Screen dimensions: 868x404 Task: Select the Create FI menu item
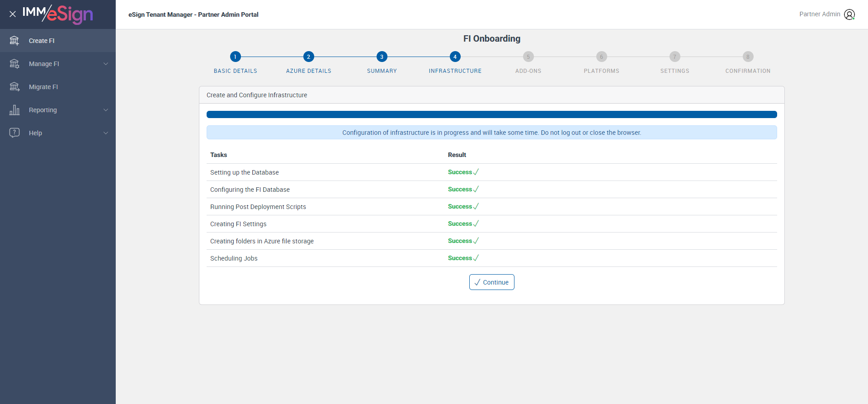point(58,41)
